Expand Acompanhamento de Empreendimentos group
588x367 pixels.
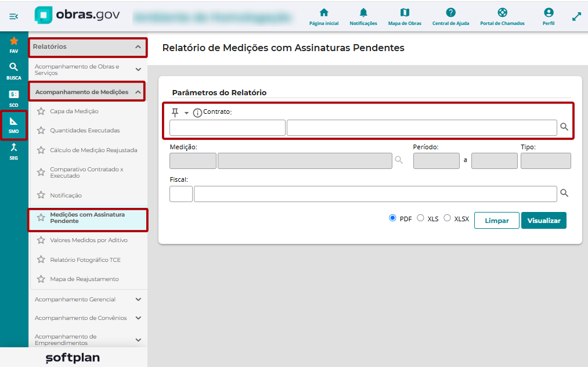click(x=138, y=340)
